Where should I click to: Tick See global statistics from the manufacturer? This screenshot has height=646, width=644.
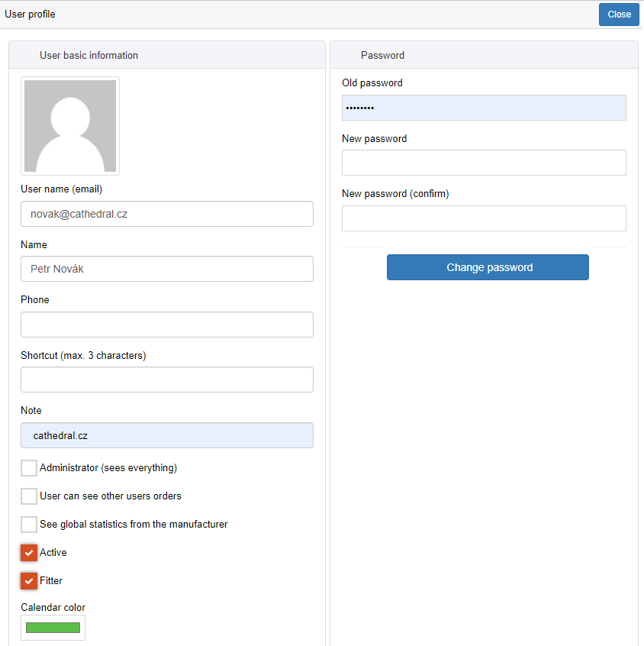click(29, 525)
